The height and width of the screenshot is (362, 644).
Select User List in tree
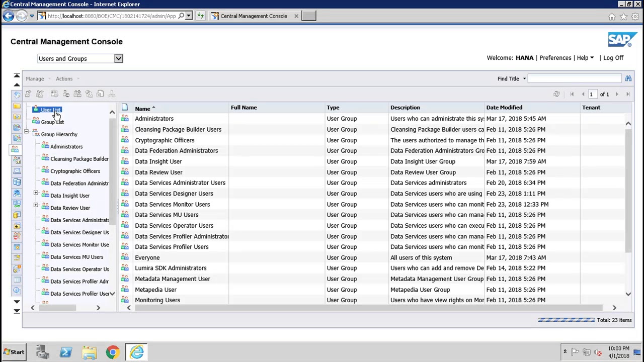51,110
